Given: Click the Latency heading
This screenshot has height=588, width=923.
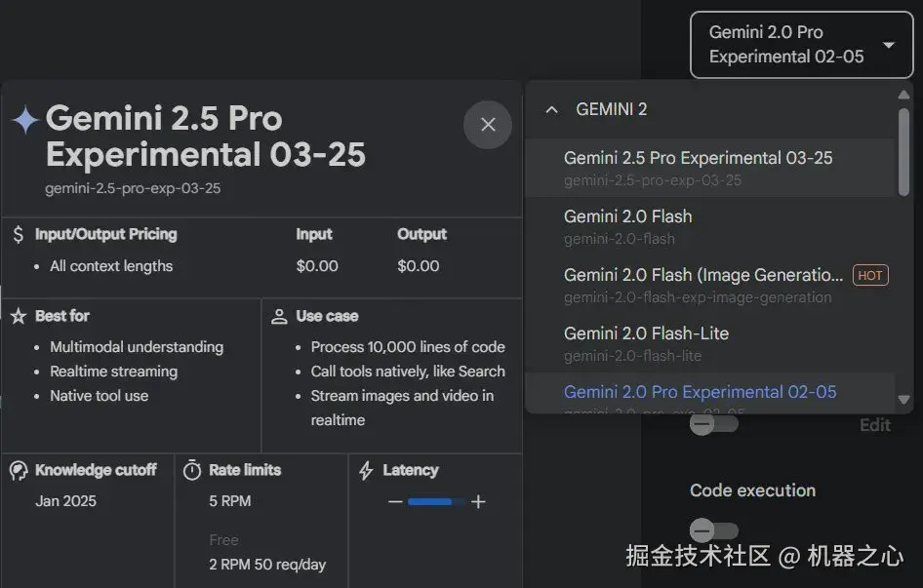Looking at the screenshot, I should (x=411, y=470).
